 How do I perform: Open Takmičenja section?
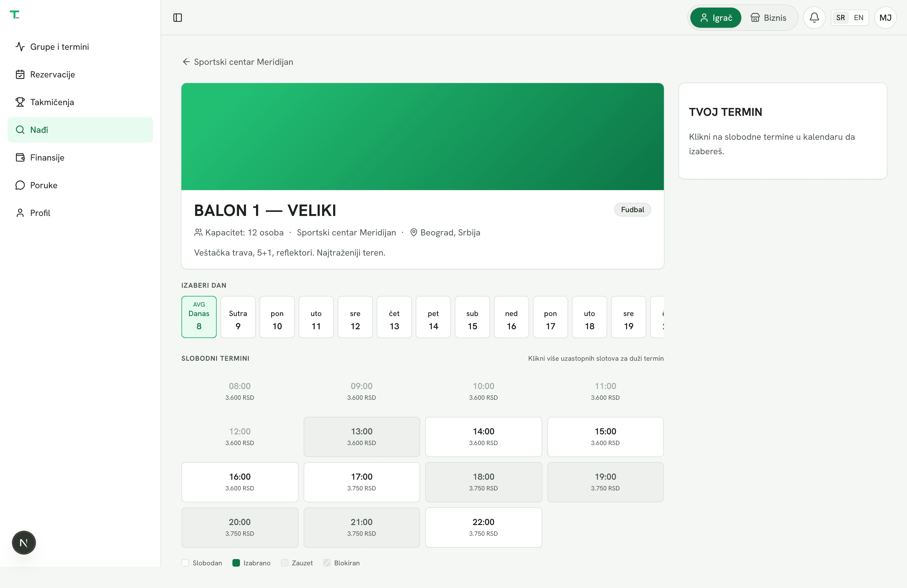(x=80, y=102)
